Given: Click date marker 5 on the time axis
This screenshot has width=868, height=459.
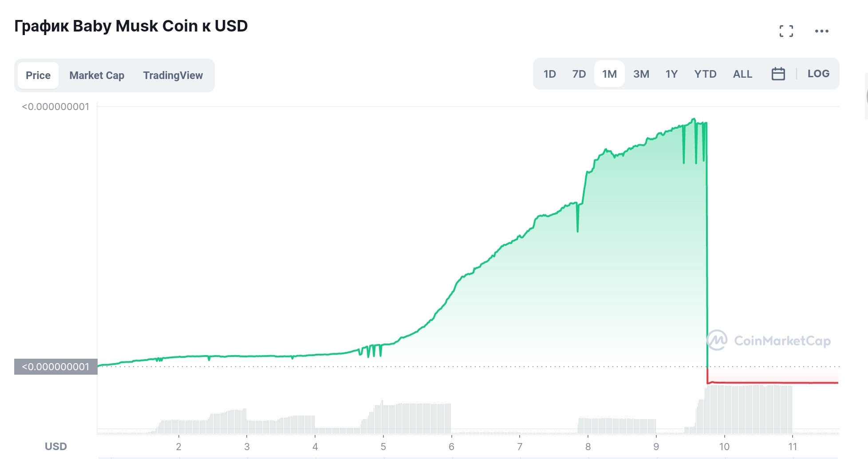Looking at the screenshot, I should point(383,447).
